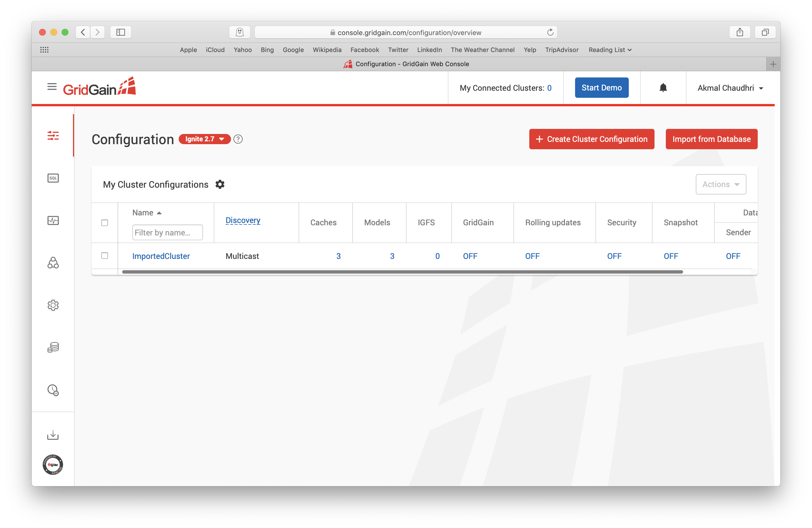
Task: Click the SQL queries panel icon
Action: point(53,178)
